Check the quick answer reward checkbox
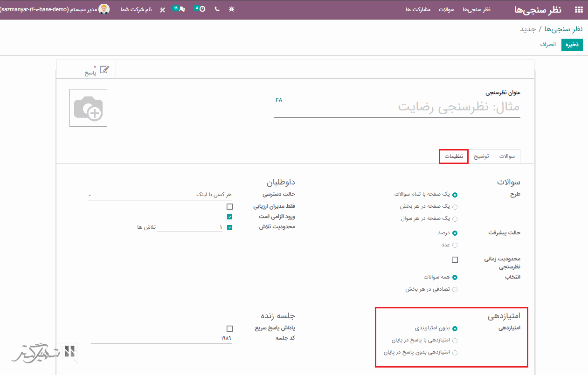The height and width of the screenshot is (375, 588). coord(229,328)
